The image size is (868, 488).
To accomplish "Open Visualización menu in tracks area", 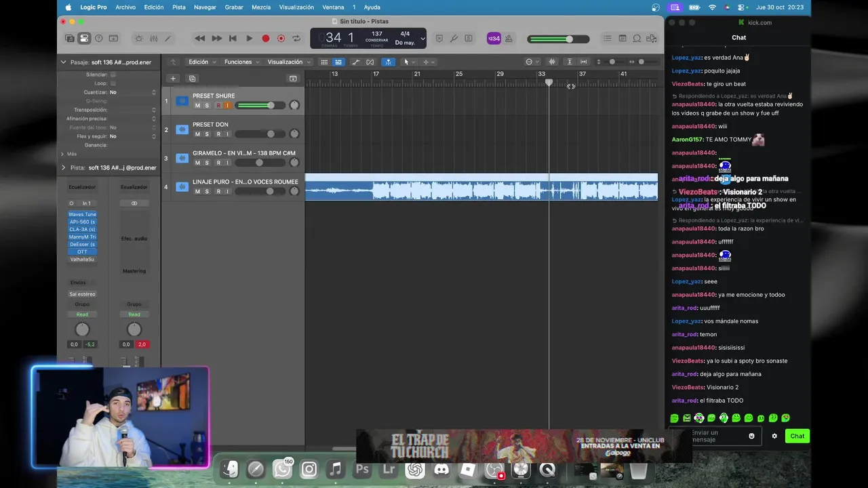I will click(x=289, y=62).
